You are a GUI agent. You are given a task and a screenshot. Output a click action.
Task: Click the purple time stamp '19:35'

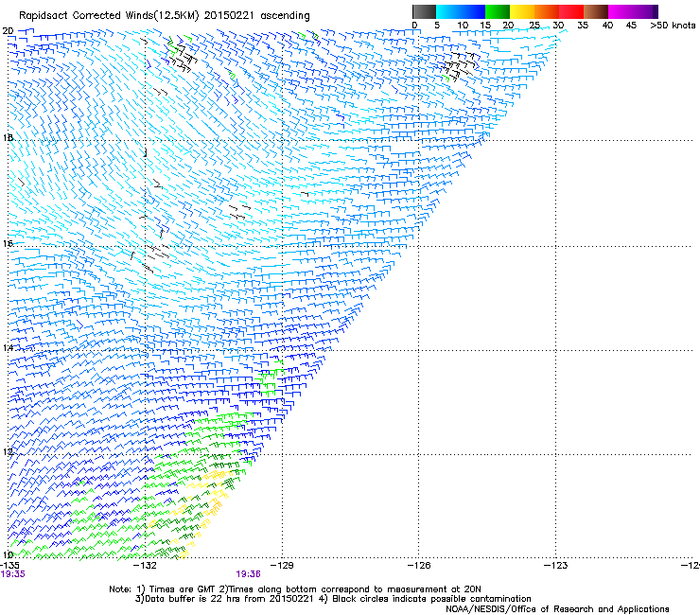click(x=13, y=574)
